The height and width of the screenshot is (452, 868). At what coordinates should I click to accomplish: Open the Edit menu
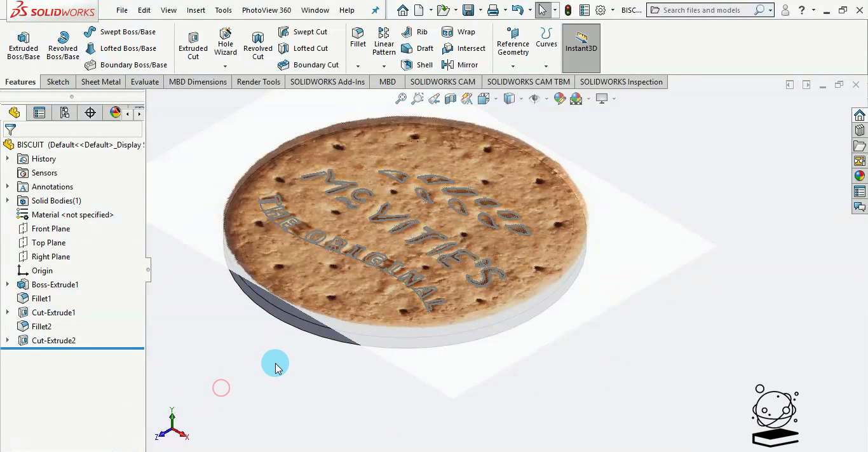click(x=144, y=10)
